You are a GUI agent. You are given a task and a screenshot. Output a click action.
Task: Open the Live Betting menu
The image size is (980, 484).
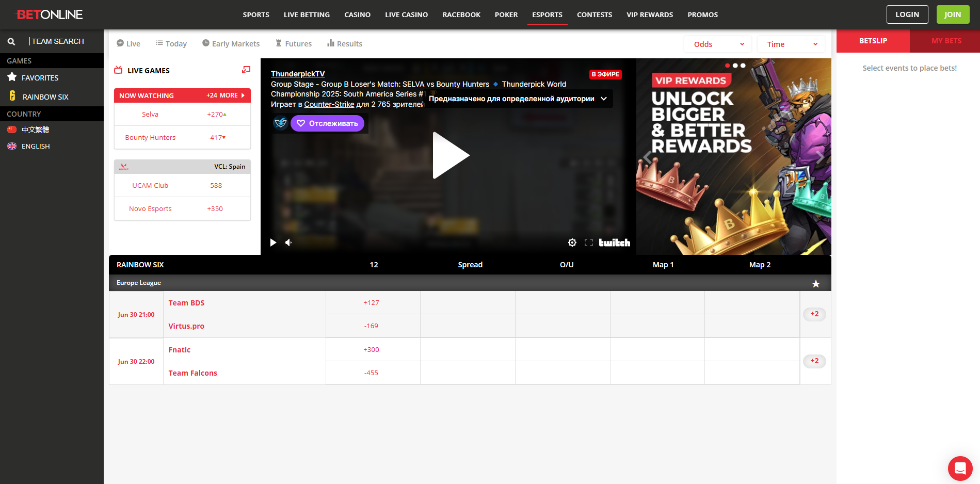[307, 14]
